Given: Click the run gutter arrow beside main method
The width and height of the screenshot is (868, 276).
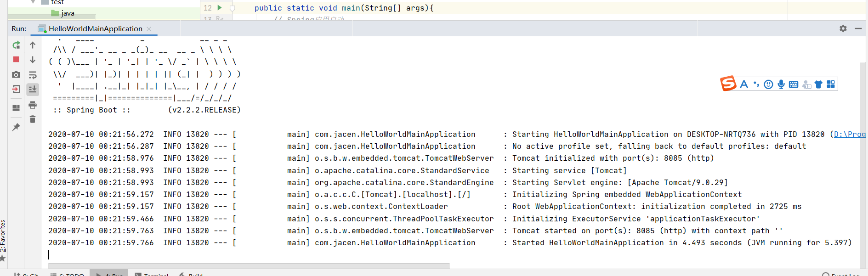Looking at the screenshot, I should click(220, 8).
